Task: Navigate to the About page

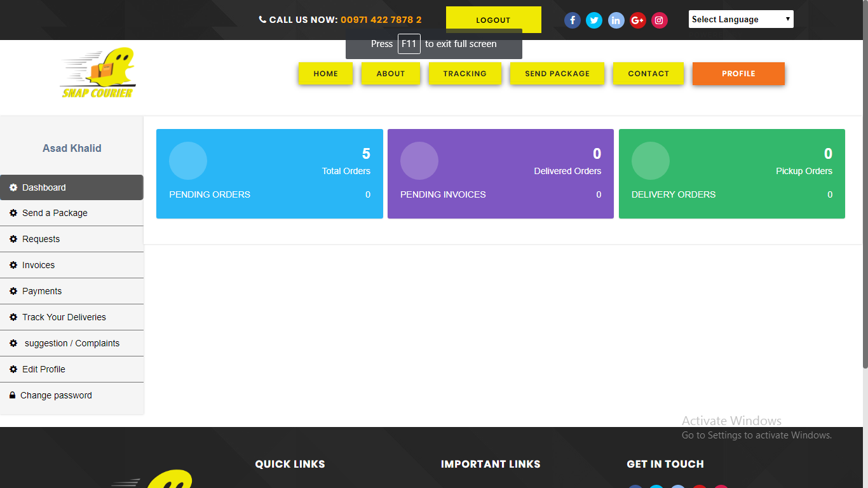Action: 390,74
